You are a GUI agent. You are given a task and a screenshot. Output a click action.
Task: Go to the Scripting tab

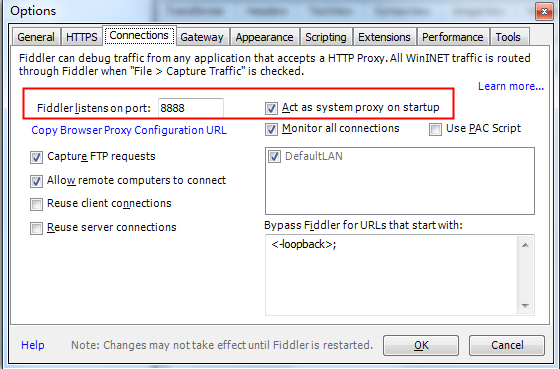pyautogui.click(x=326, y=37)
